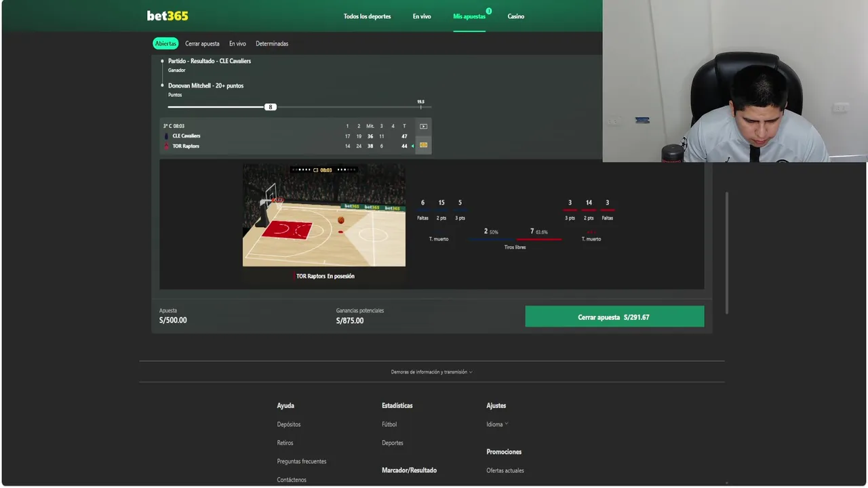Screen dimensions: 868x488
Task: Select the Abiertas bets tab
Action: (x=165, y=43)
